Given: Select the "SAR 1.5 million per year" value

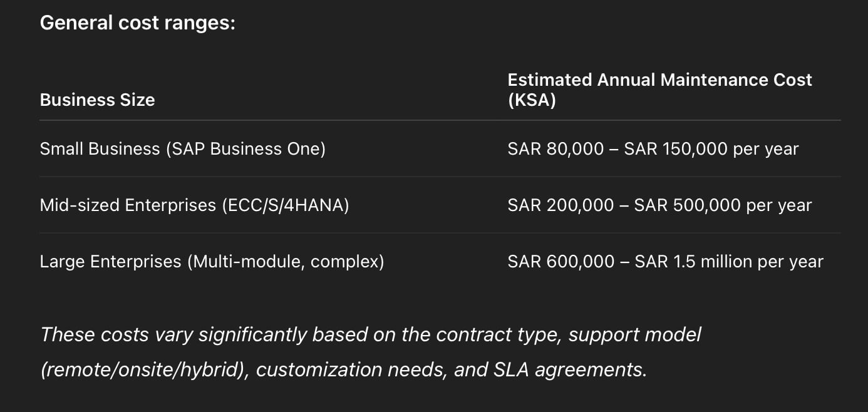Looking at the screenshot, I should point(729,262).
